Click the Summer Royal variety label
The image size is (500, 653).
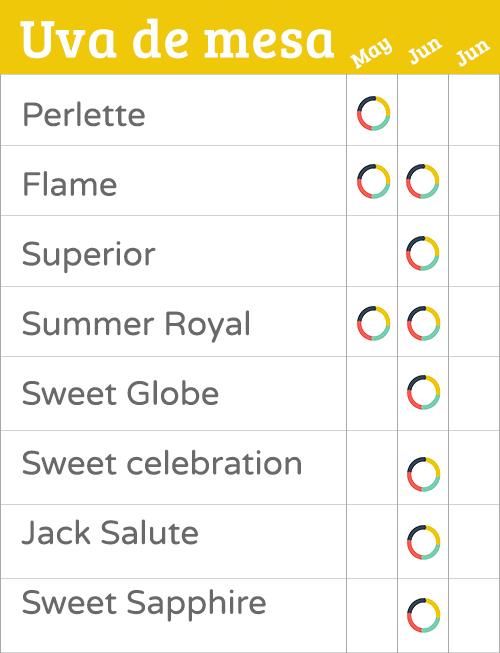pyautogui.click(x=136, y=324)
